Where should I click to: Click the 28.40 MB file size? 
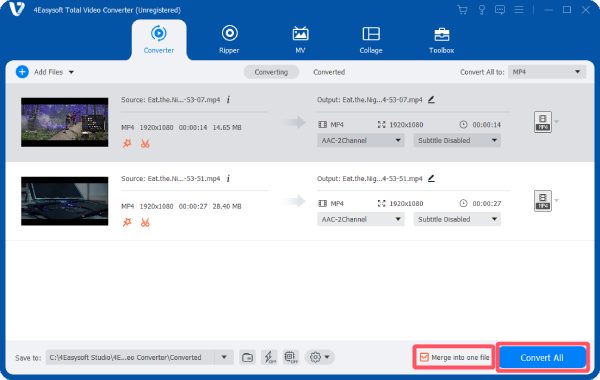point(227,206)
